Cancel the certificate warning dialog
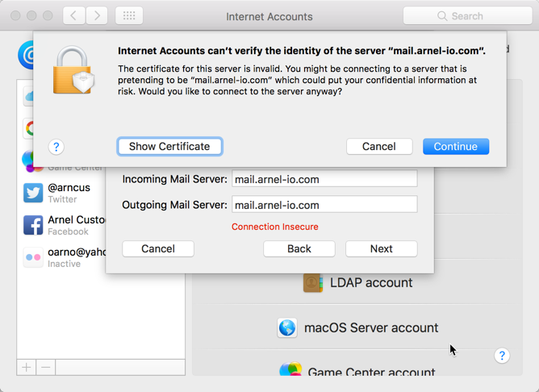The height and width of the screenshot is (392, 539). [x=378, y=147]
